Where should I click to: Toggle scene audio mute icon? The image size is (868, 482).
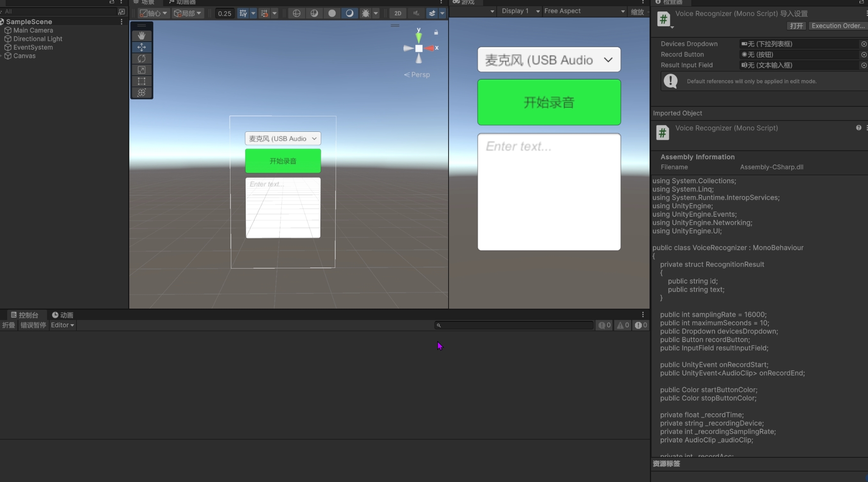click(x=416, y=13)
